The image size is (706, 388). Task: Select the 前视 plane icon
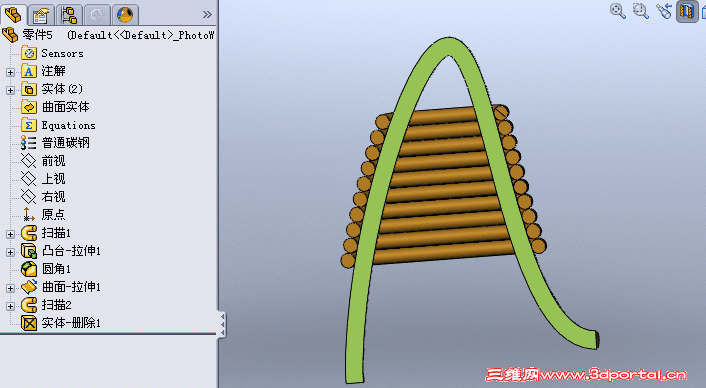click(x=29, y=161)
